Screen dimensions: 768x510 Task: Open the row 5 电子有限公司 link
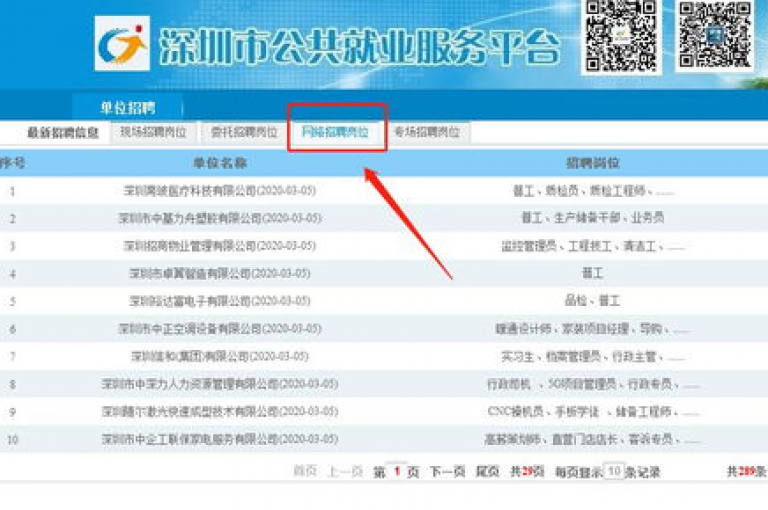220,300
